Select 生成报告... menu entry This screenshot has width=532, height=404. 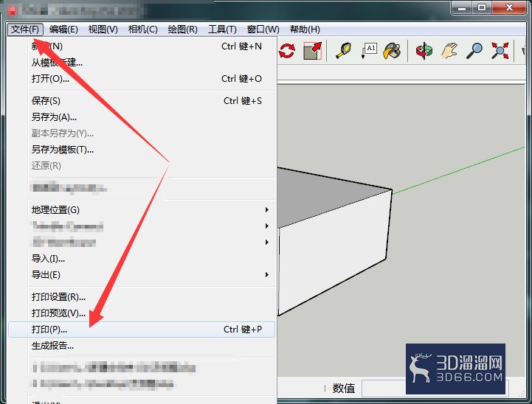(x=141, y=346)
